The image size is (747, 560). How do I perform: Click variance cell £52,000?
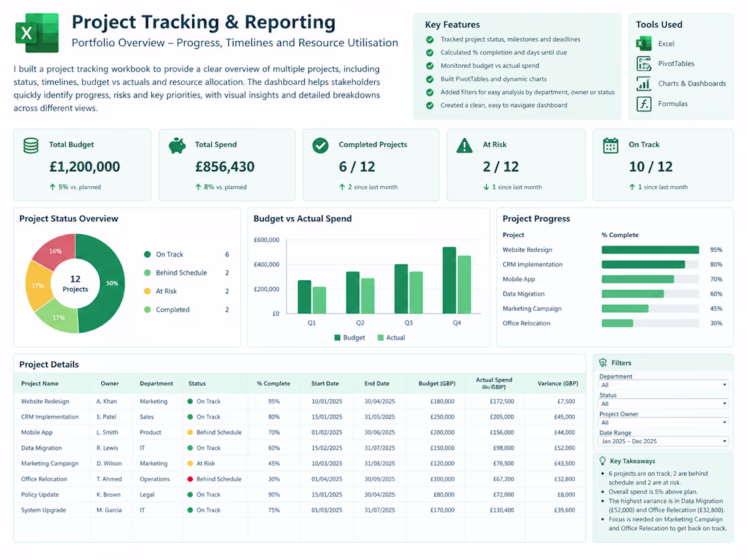[564, 448]
